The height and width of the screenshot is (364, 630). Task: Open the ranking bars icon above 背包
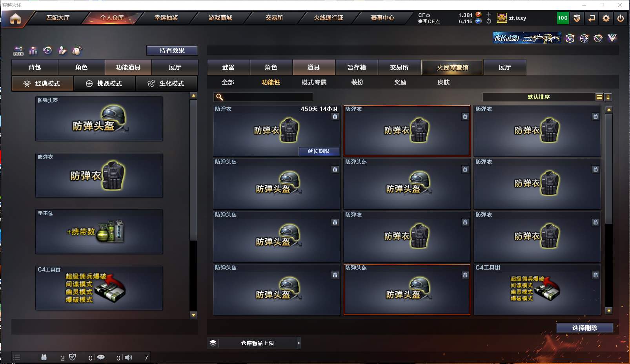[x=33, y=51]
